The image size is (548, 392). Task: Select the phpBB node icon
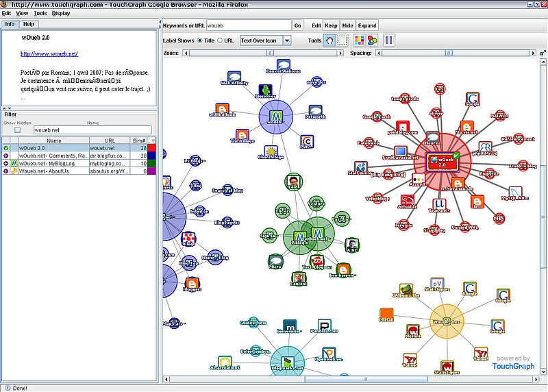[485, 147]
